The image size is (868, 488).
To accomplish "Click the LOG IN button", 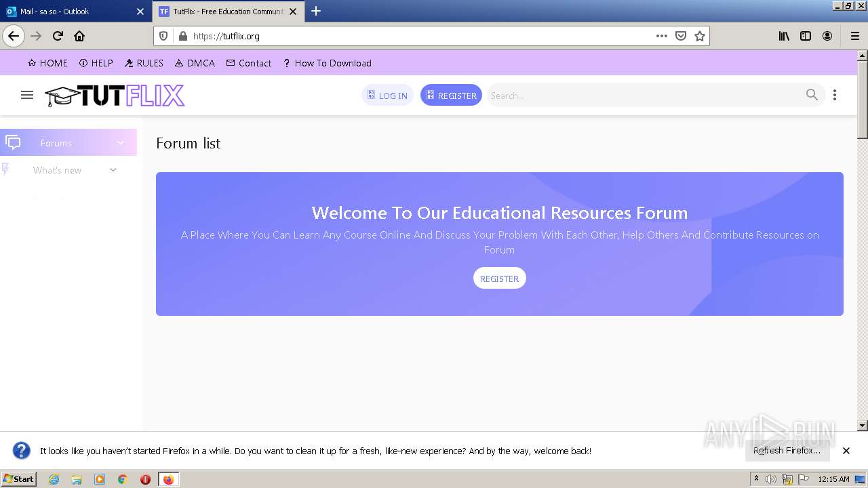I will point(387,96).
